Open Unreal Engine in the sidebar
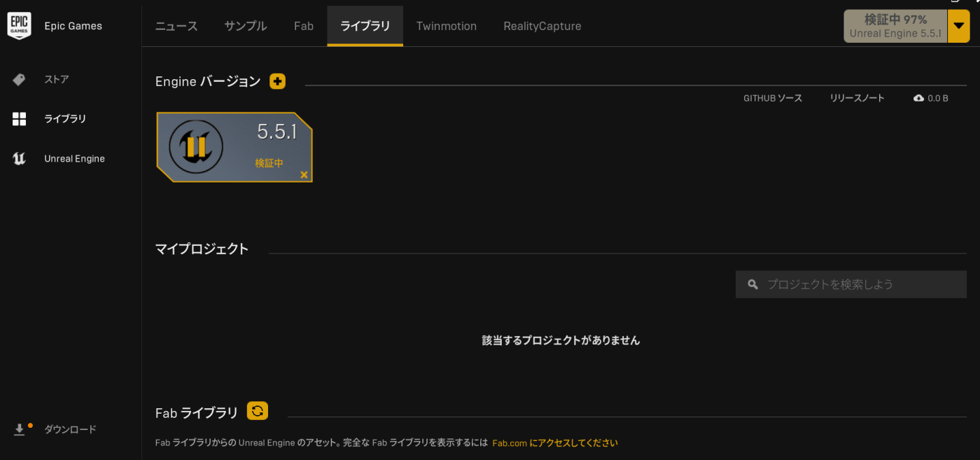Image resolution: width=980 pixels, height=460 pixels. click(74, 159)
